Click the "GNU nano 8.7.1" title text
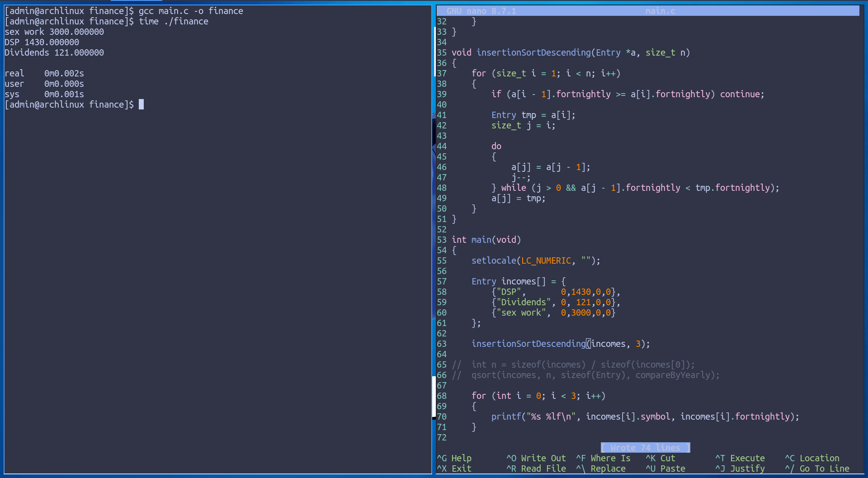This screenshot has width=868, height=478. [481, 11]
